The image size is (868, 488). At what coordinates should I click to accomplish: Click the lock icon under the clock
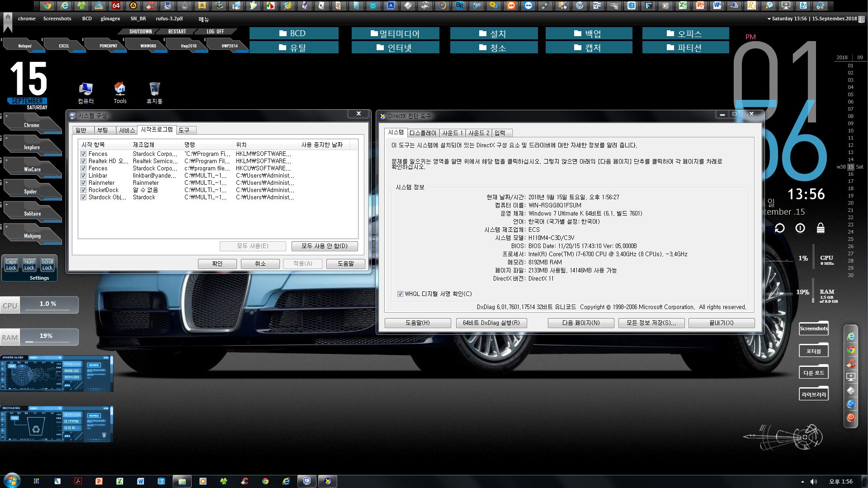tap(821, 228)
